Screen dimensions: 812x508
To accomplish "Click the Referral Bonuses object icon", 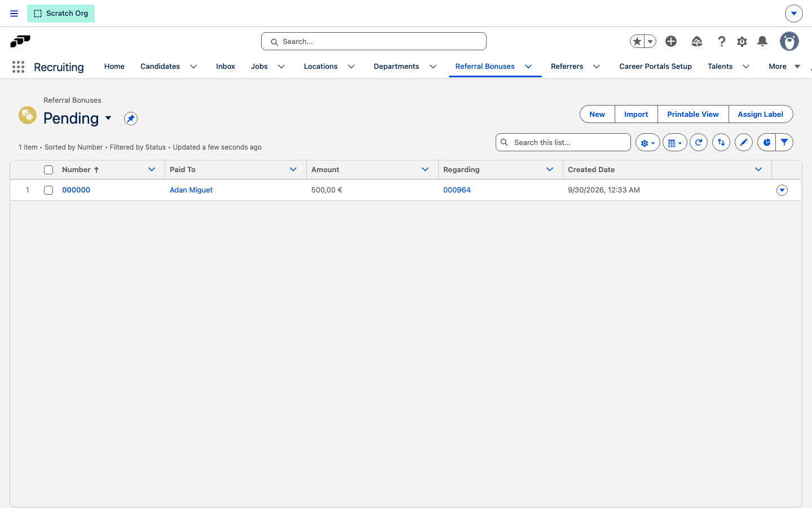I will [x=27, y=115].
